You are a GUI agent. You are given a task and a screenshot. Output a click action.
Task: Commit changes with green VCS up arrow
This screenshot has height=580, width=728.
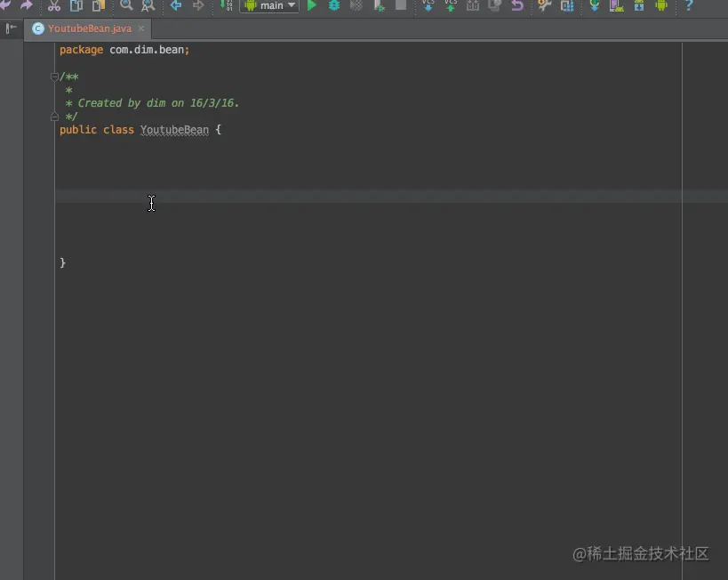click(451, 6)
